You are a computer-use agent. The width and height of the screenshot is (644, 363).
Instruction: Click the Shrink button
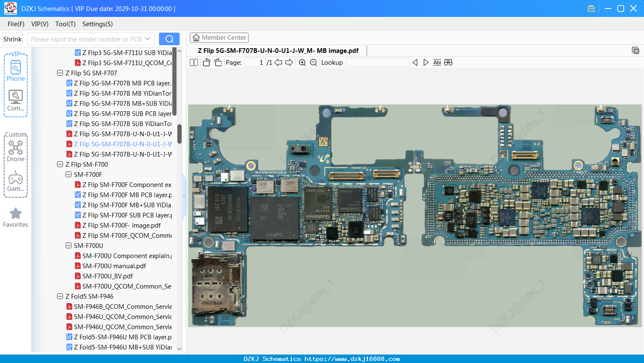12,39
